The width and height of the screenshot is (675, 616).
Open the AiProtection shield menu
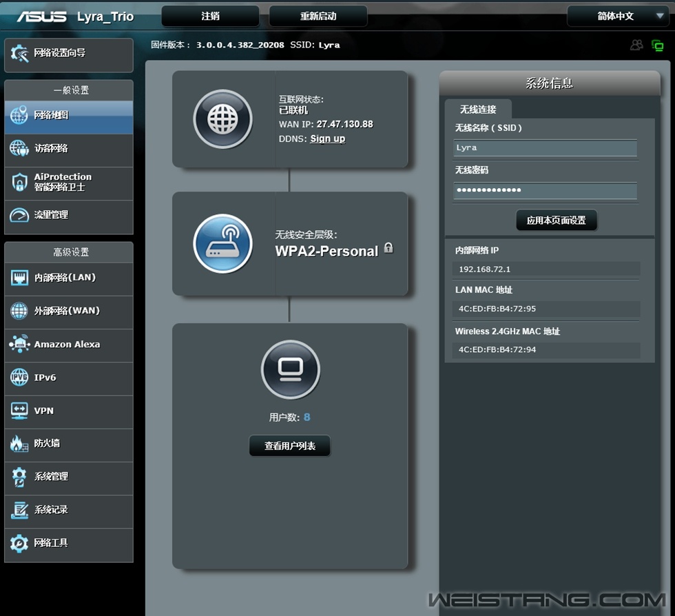pos(68,182)
